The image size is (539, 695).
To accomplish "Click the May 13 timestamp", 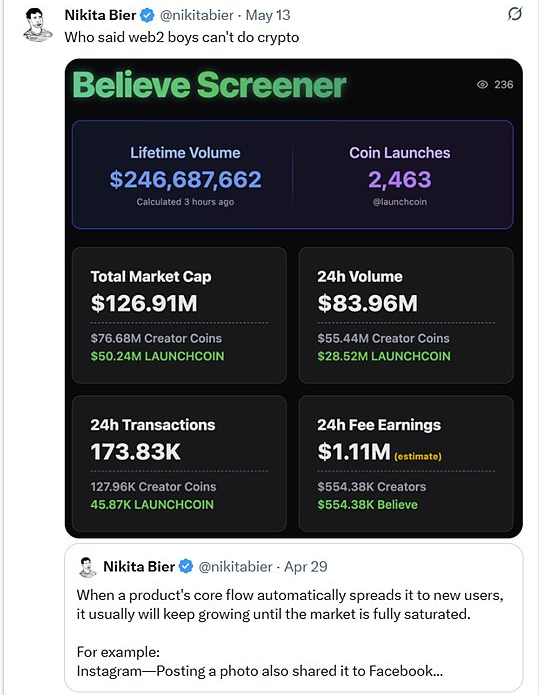I will pos(268,15).
